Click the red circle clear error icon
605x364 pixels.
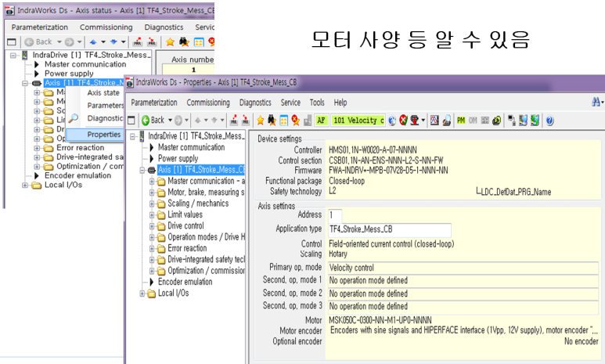click(403, 121)
